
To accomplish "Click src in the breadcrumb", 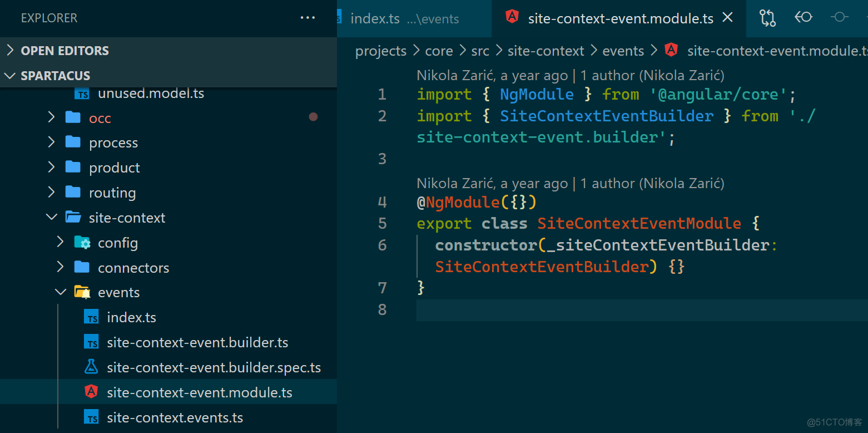I will [480, 51].
